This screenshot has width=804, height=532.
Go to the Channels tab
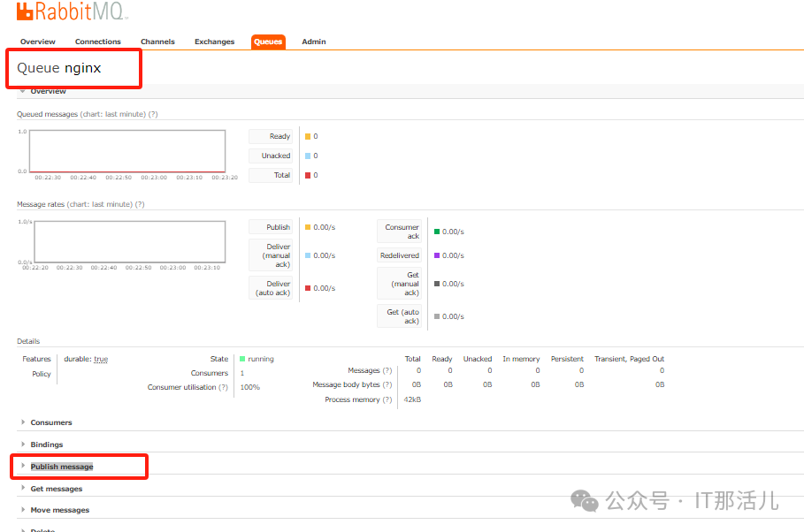158,42
